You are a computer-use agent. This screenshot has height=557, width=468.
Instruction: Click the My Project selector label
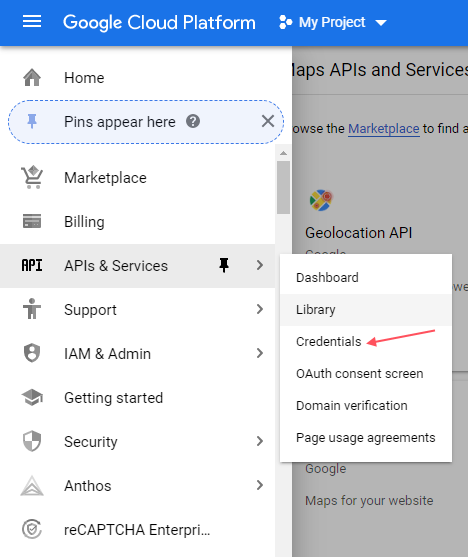coord(332,22)
